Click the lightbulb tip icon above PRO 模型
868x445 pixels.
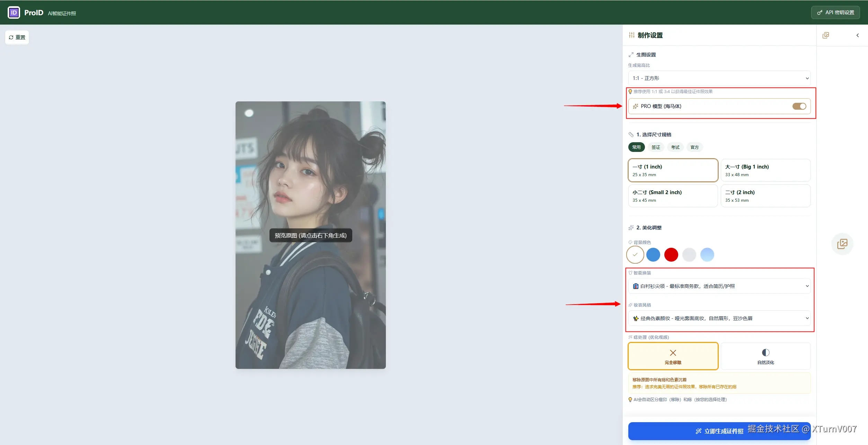[x=630, y=91]
